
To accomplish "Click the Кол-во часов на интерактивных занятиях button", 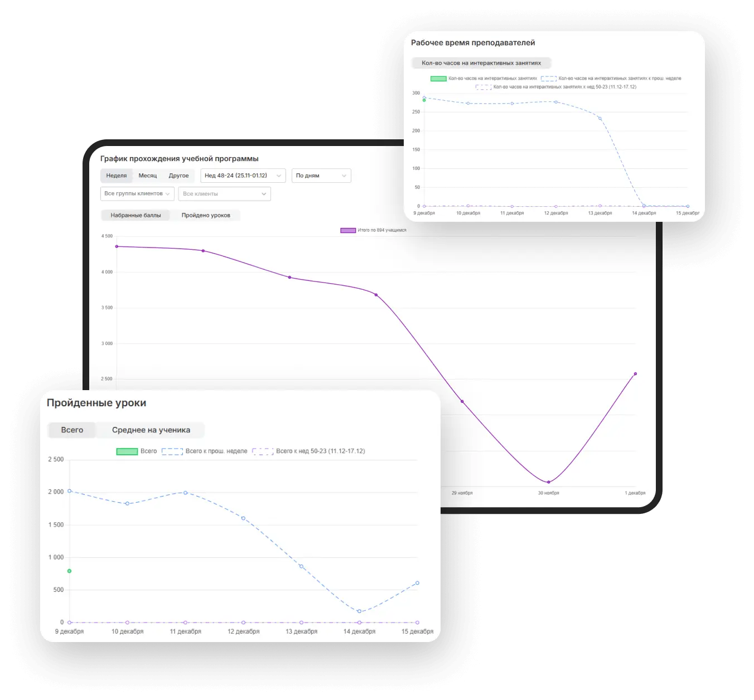I will (481, 63).
